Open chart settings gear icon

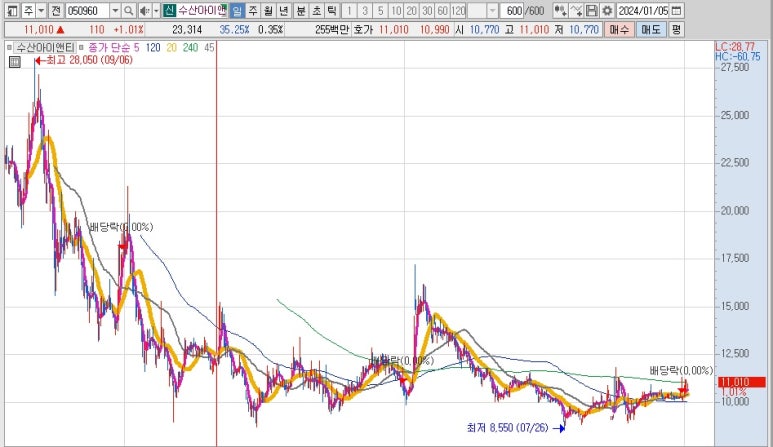(x=607, y=10)
